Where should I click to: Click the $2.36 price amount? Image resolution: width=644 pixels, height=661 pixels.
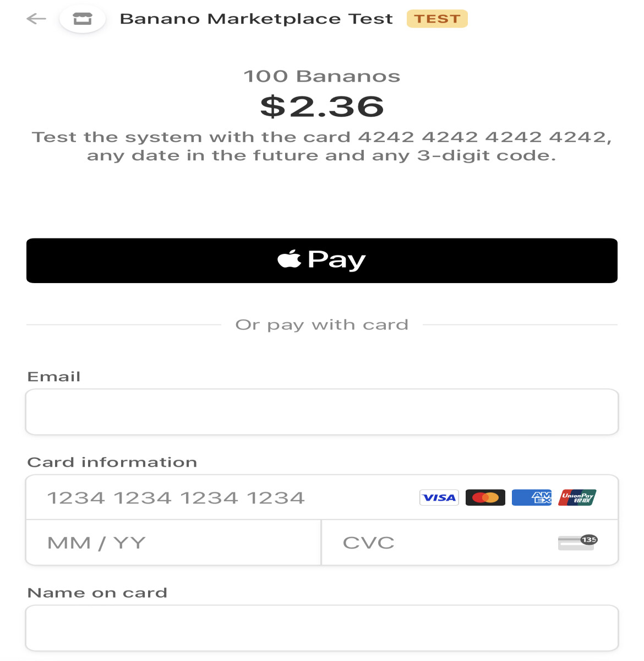tap(322, 106)
